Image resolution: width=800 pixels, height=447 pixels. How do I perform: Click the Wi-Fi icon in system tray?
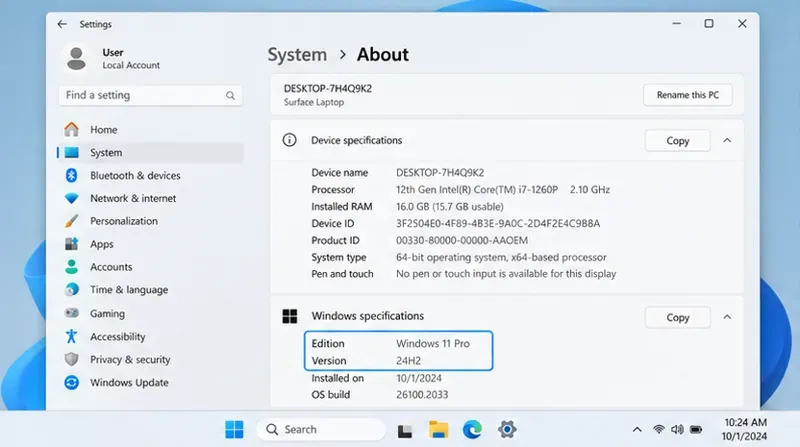[x=659, y=430]
